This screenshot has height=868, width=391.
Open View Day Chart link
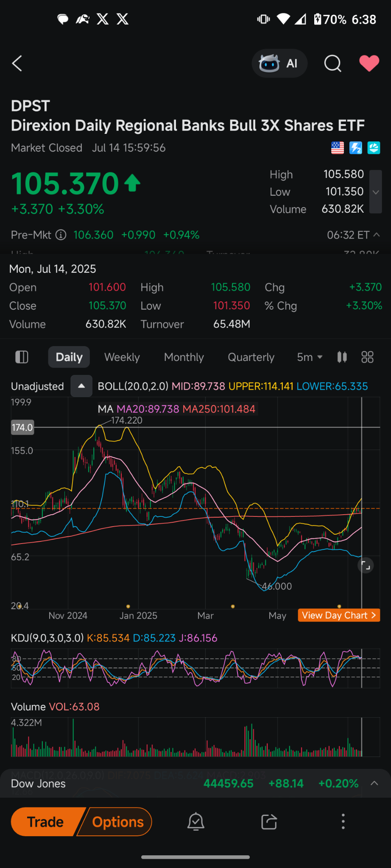339,615
